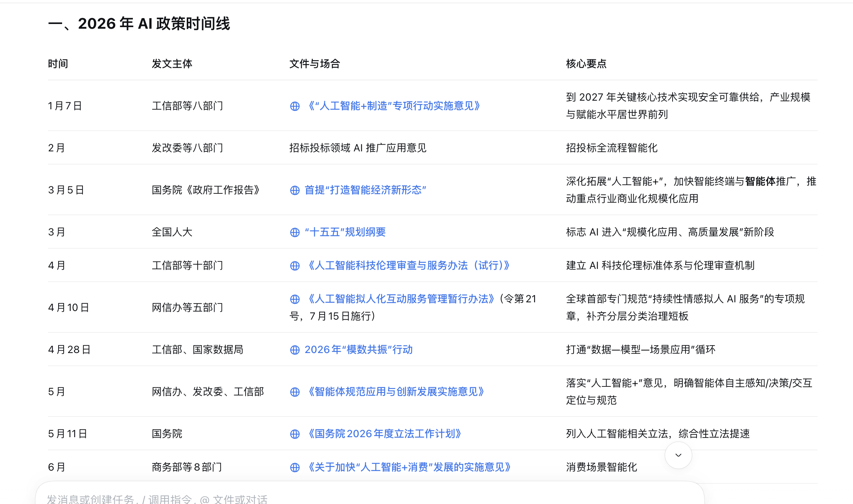Viewport: 853px width, 504px height.
Task: Click cell 网信办等五部门
Action: point(188,307)
